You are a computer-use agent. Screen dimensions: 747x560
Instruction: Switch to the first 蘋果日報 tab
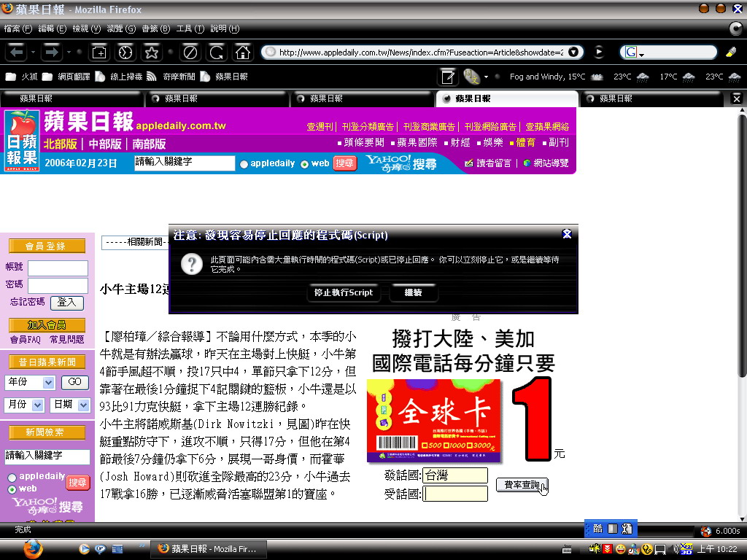[x=36, y=98]
